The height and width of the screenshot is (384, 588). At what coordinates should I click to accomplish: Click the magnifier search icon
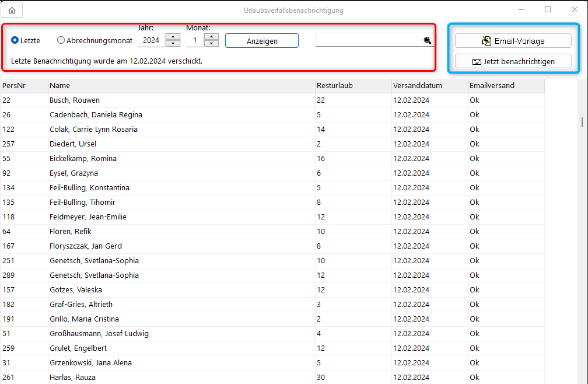pos(427,40)
